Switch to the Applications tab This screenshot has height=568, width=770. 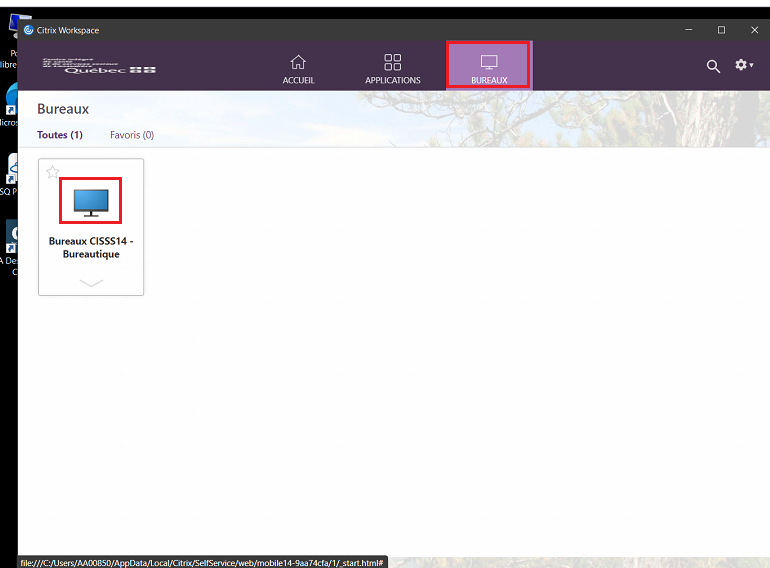(x=392, y=69)
